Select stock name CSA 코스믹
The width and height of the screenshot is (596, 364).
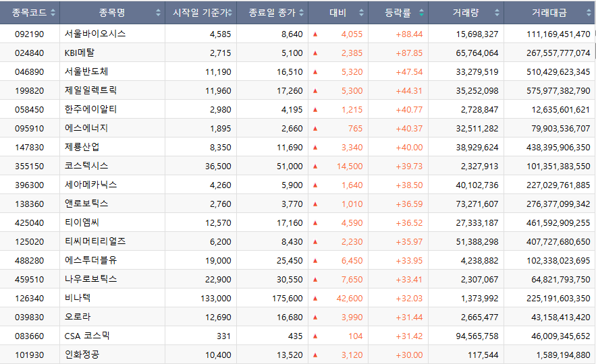click(x=87, y=336)
